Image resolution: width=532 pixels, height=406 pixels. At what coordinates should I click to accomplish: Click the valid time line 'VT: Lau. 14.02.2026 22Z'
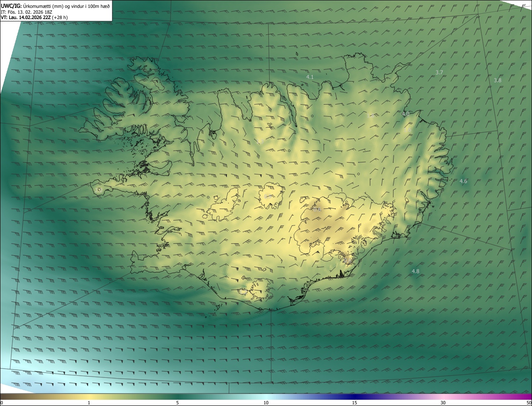click(x=34, y=17)
